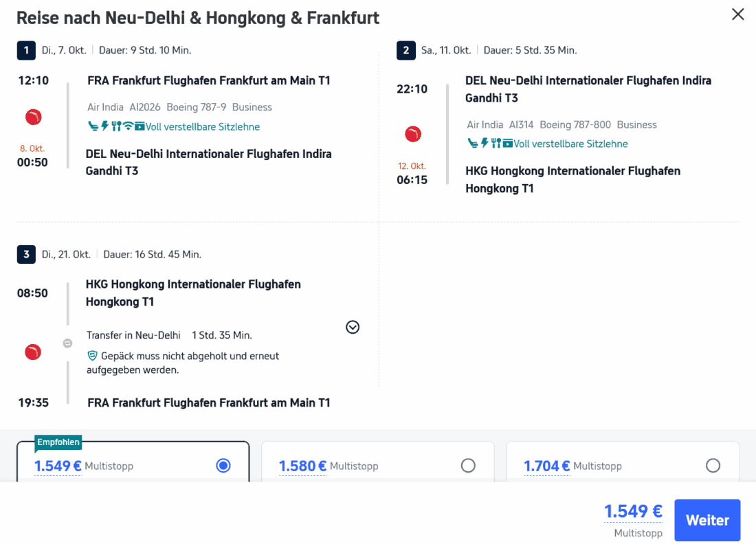Click the seat icon on flight AI2026
The width and height of the screenshot is (756, 544).
(x=93, y=126)
